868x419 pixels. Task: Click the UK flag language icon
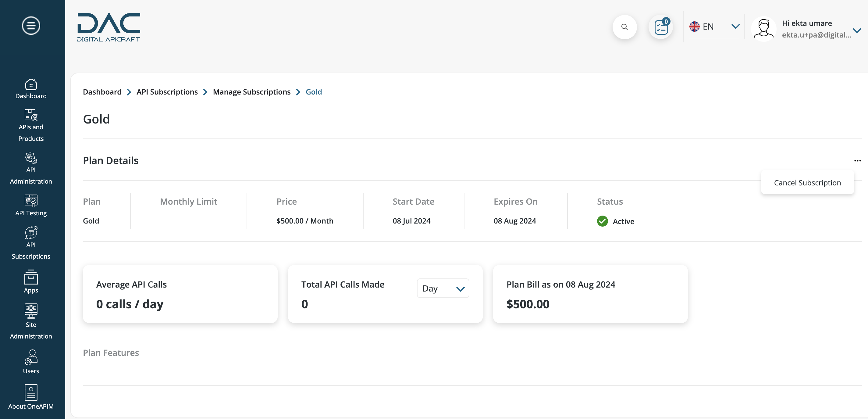694,26
